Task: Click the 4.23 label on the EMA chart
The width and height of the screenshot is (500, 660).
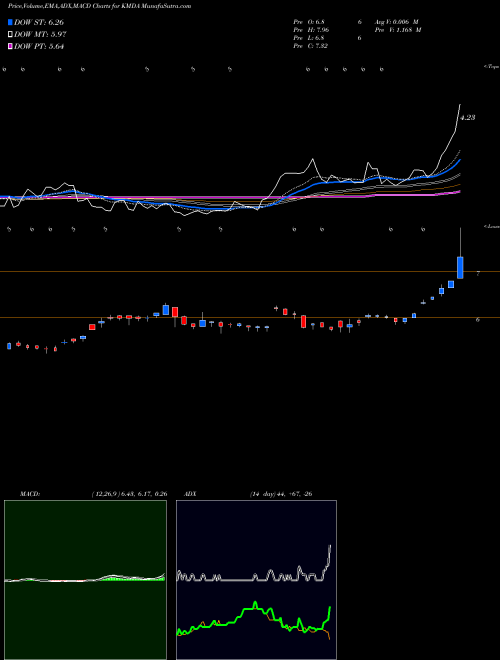Action: click(468, 118)
